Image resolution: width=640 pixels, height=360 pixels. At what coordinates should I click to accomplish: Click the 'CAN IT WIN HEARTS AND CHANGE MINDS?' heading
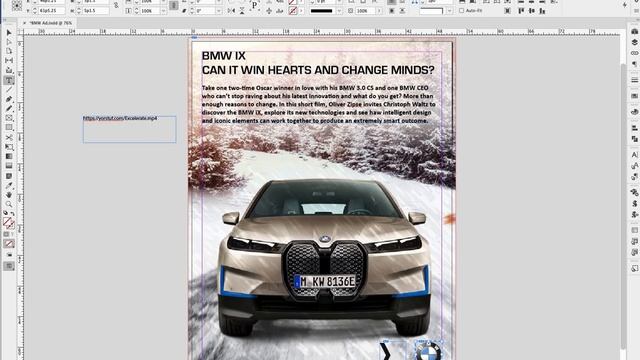[x=318, y=70]
